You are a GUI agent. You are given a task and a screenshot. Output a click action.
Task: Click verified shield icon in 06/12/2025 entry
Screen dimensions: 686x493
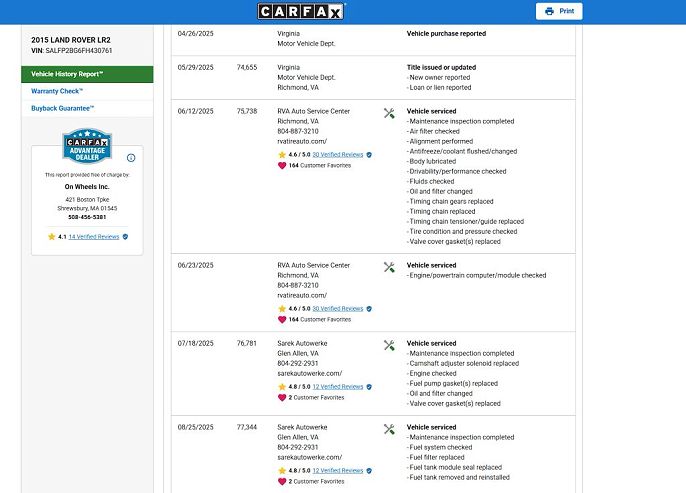[x=369, y=155]
